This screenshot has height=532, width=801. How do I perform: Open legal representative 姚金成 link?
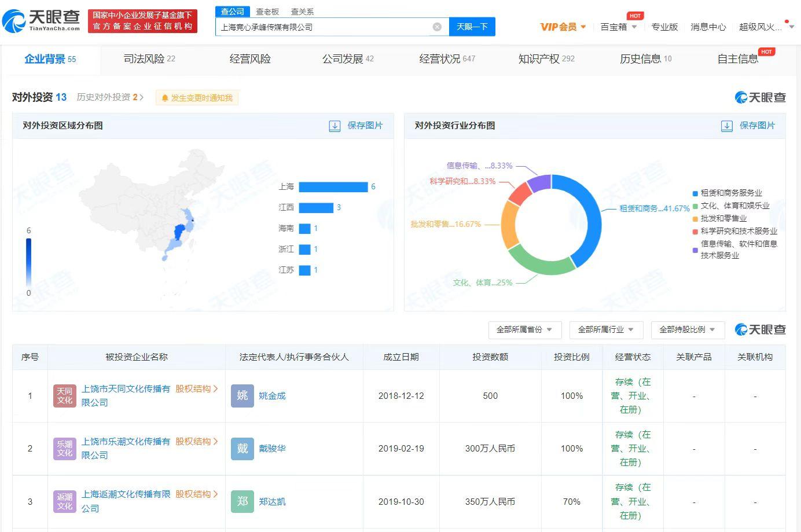click(272, 396)
